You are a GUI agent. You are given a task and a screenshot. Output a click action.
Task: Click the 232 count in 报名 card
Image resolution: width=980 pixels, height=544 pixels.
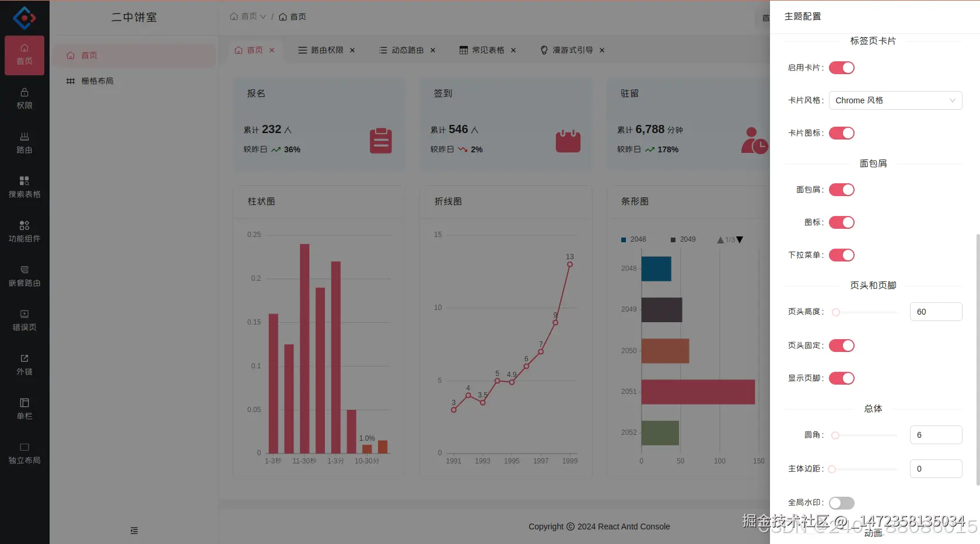(271, 129)
